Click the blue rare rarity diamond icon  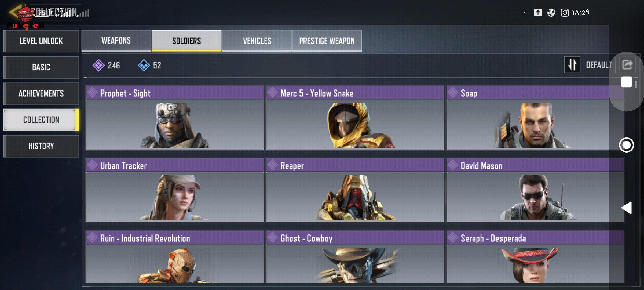point(144,65)
